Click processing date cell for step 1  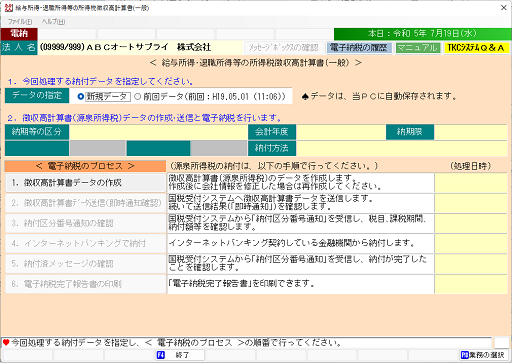[x=471, y=183]
